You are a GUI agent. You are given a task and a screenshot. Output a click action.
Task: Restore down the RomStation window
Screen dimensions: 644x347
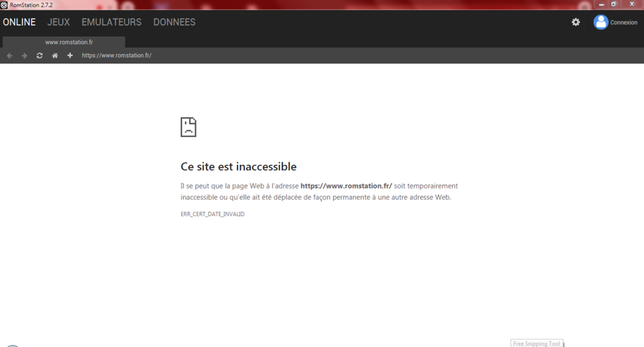coord(614,4)
